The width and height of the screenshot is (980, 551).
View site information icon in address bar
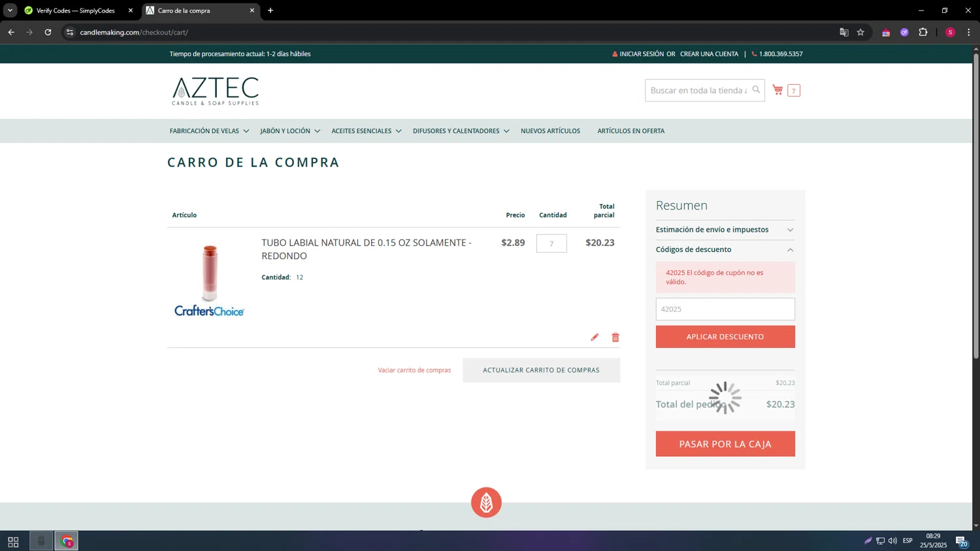70,32
